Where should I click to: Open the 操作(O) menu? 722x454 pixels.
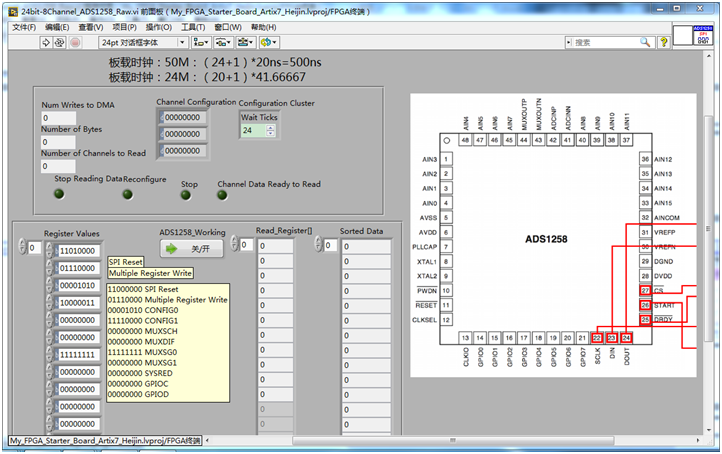159,27
